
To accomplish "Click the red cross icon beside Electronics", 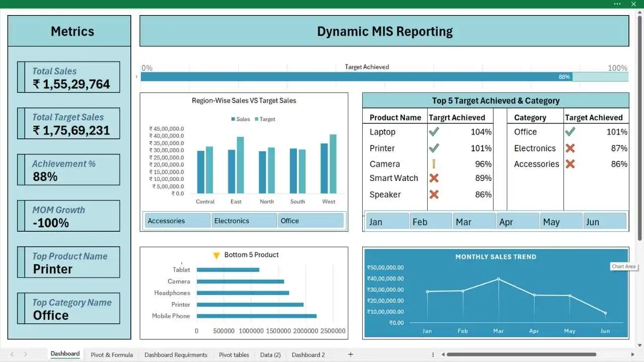I will coord(570,148).
